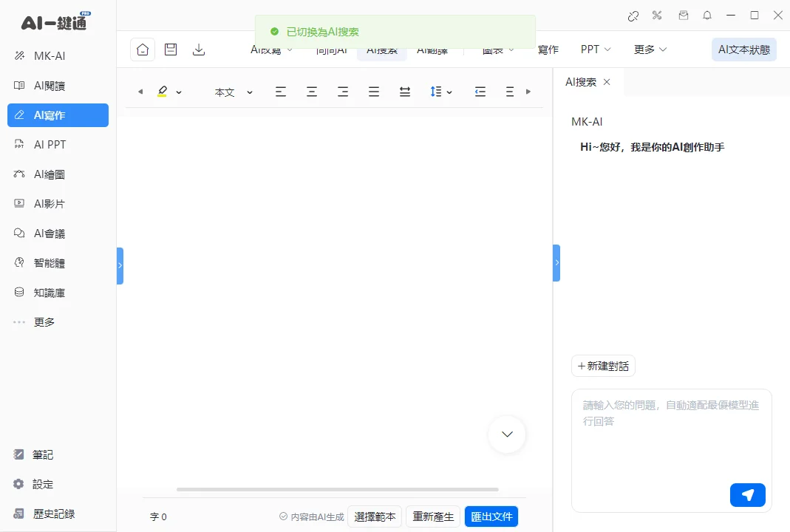Send message with paper plane button
790x532 pixels.
click(748, 495)
